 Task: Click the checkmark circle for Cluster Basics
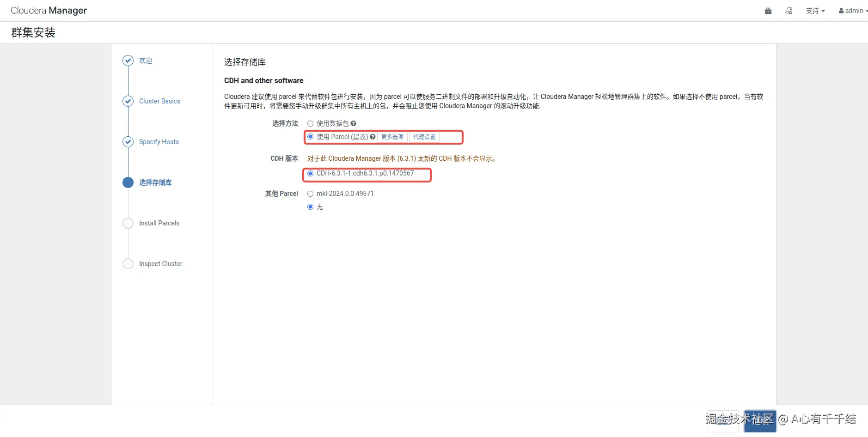coord(128,101)
